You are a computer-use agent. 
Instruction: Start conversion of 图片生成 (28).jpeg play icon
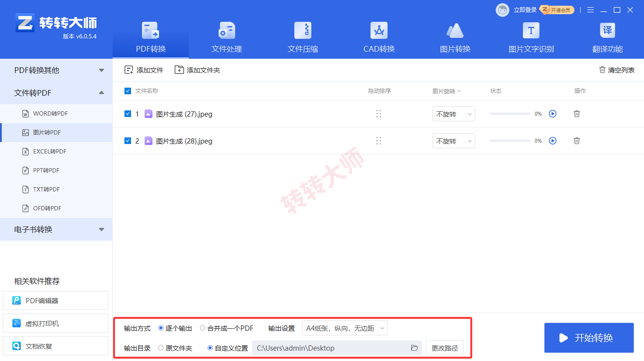click(x=553, y=141)
